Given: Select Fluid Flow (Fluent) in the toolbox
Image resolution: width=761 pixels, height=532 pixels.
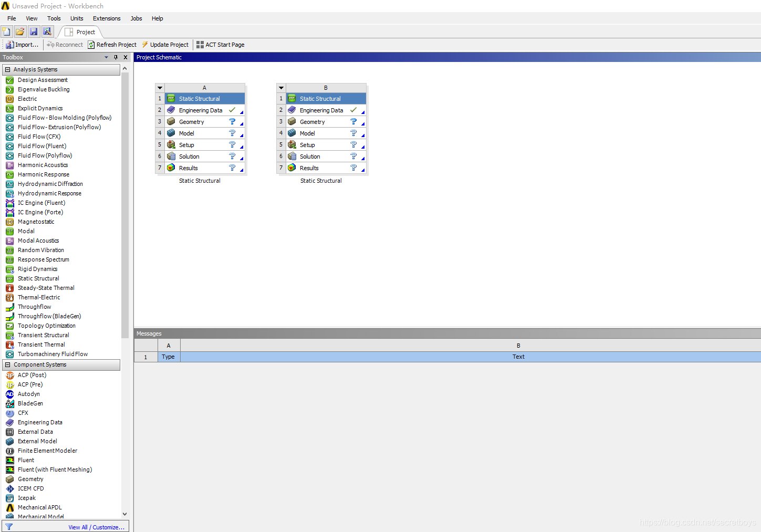Looking at the screenshot, I should 41,146.
